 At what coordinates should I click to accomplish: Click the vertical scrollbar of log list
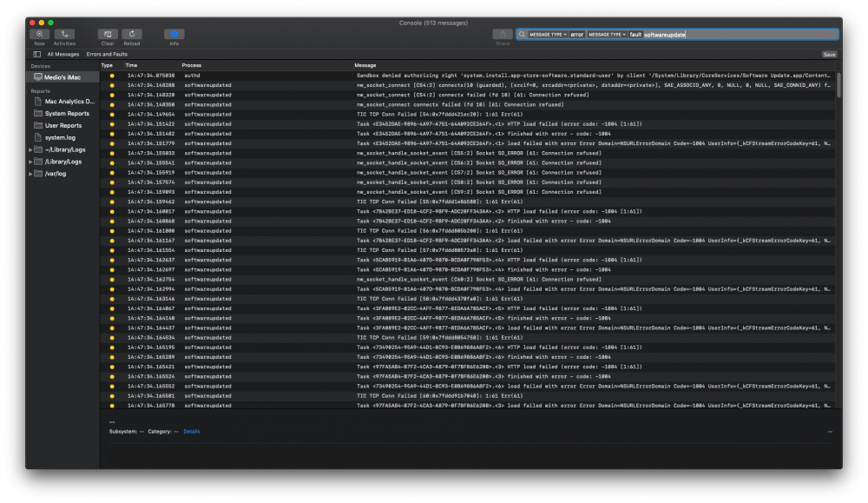pyautogui.click(x=838, y=86)
